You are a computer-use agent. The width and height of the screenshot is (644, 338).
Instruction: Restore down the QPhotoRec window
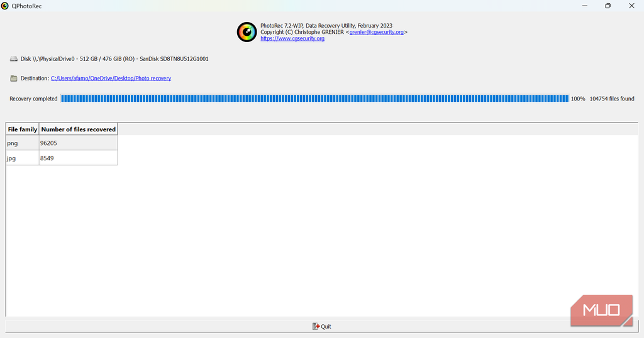[x=608, y=6]
